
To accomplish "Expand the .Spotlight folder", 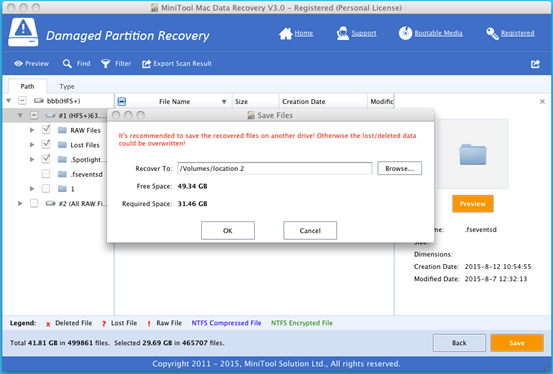I will 32,159.
